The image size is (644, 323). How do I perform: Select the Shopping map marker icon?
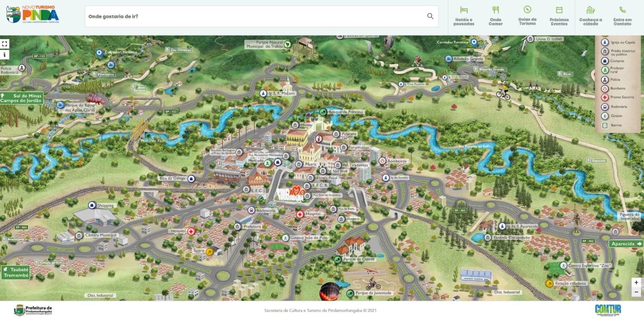point(92,205)
